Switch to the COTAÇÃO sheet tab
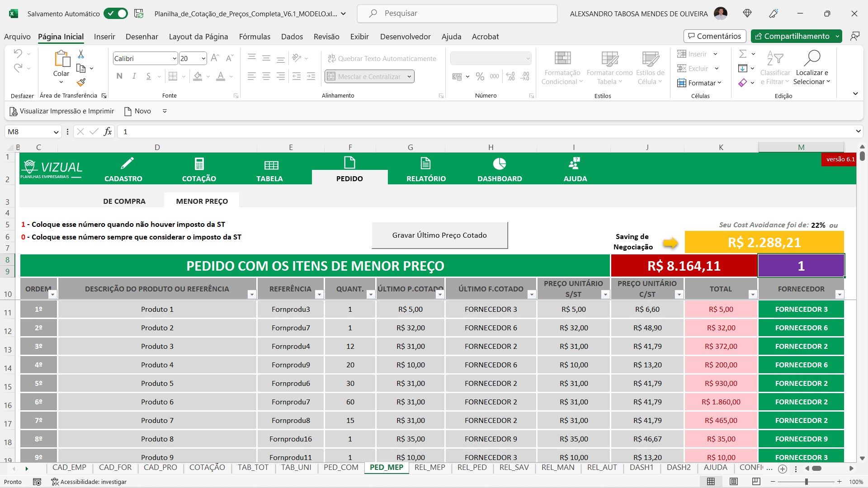 pos(207,468)
